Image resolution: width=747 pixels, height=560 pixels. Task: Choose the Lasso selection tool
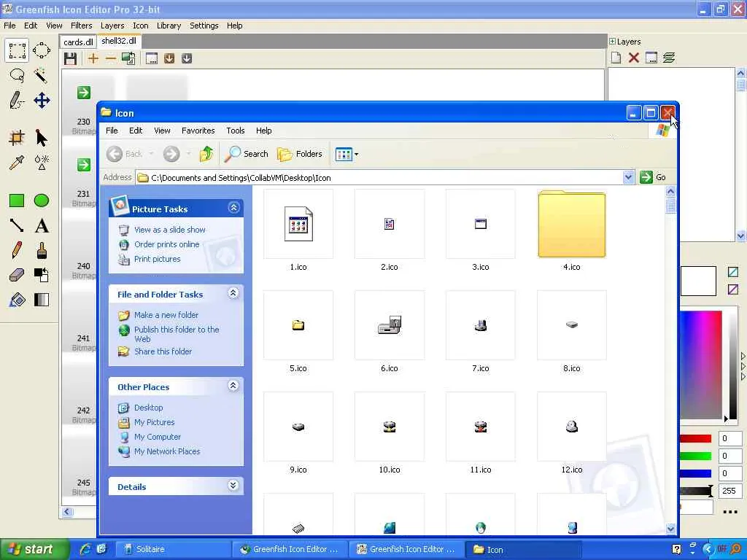(x=17, y=76)
